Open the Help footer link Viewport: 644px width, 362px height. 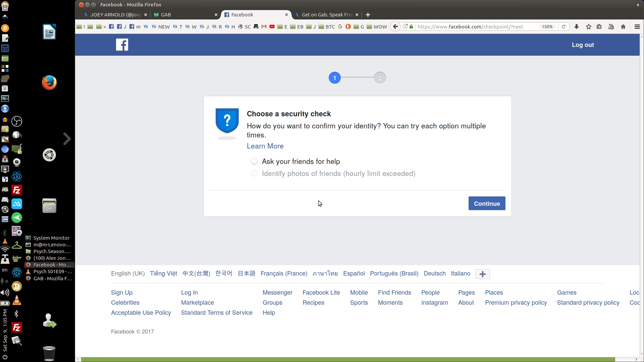[x=269, y=313]
